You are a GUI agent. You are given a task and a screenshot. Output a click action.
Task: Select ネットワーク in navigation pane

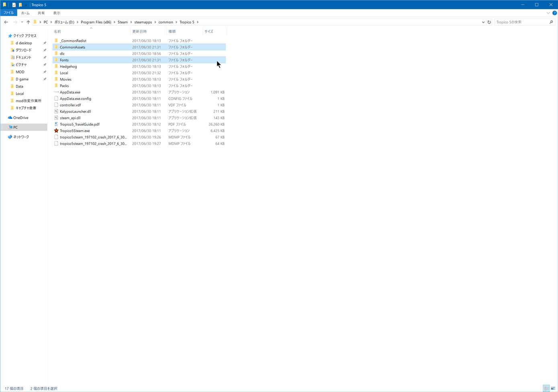point(21,137)
